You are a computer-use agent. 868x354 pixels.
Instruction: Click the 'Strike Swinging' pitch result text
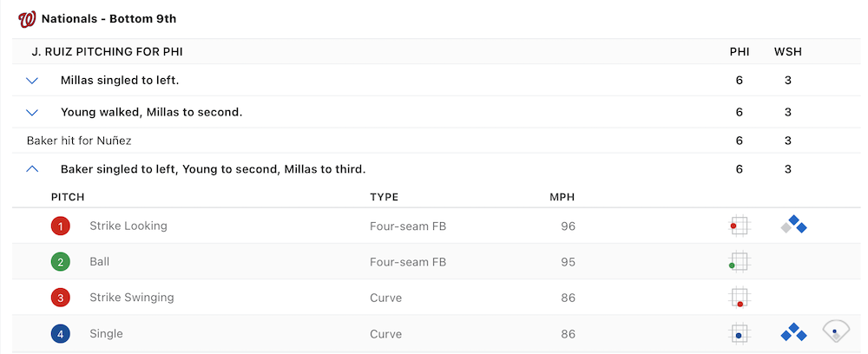[x=131, y=298]
